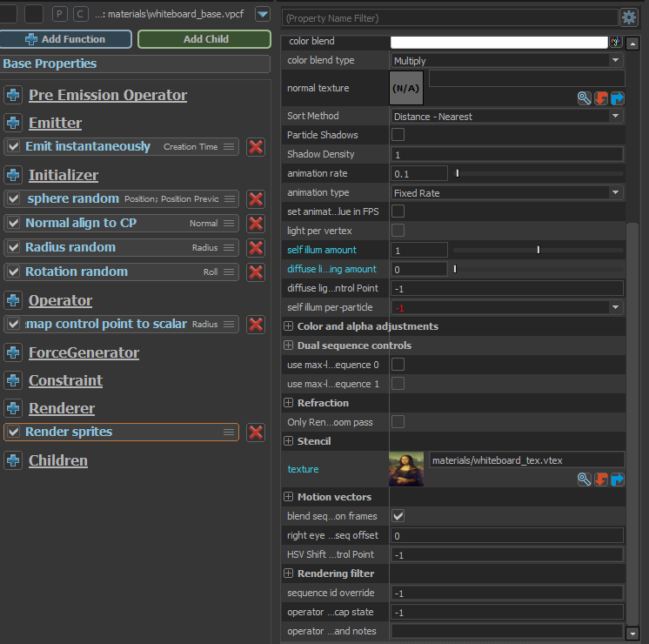The height and width of the screenshot is (644, 649).
Task: Click plus icon next to Renderer
Action: 13,408
